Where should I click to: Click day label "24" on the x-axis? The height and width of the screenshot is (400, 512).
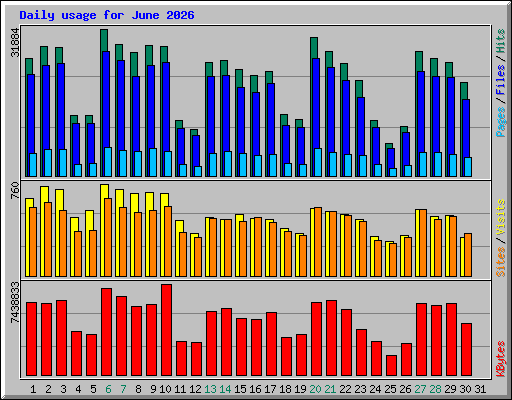click(375, 389)
